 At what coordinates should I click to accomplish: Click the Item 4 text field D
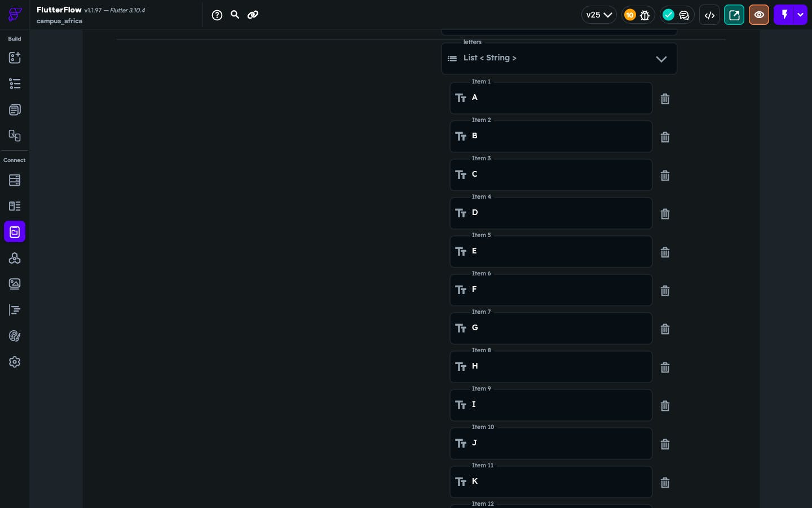[551, 213]
